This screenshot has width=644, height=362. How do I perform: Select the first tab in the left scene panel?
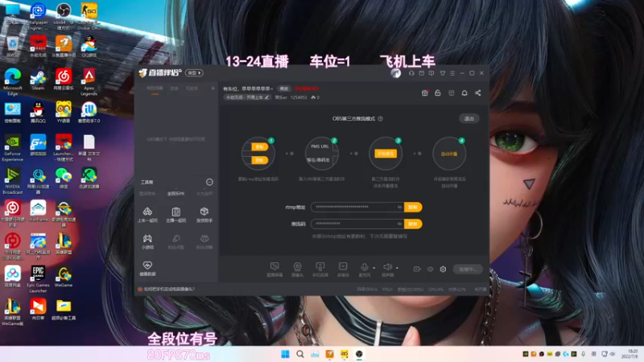click(155, 88)
